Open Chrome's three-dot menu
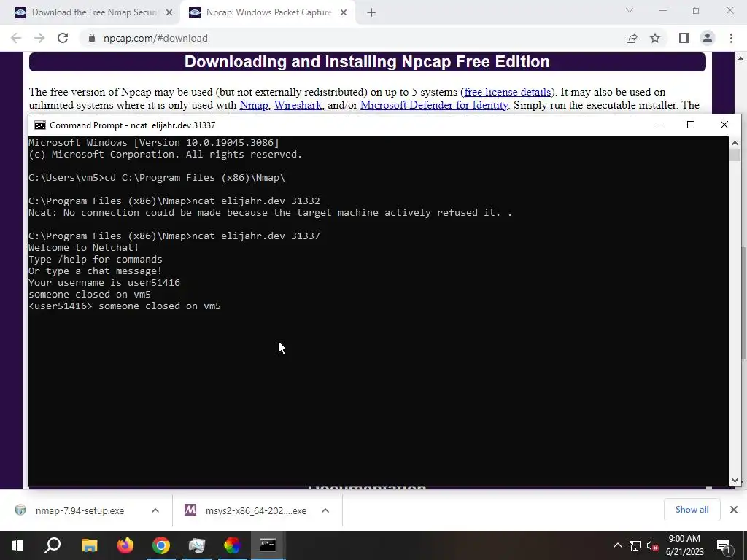Viewport: 747px width, 560px height. [731, 38]
